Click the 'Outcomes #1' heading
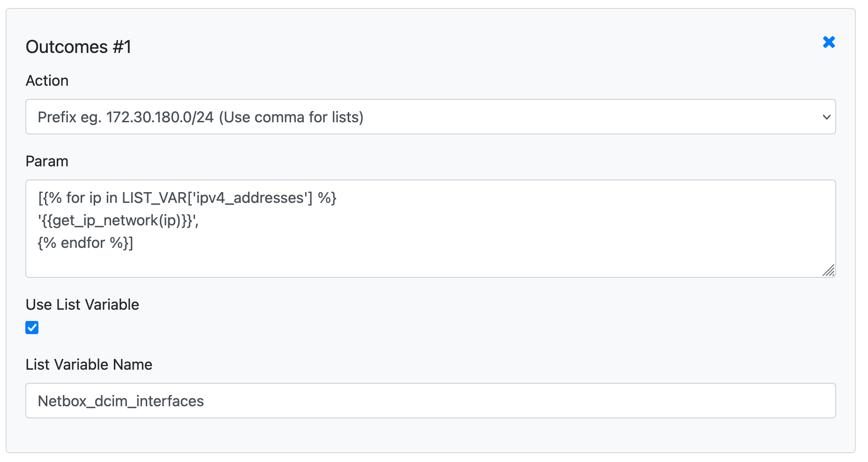This screenshot has width=868, height=462. coord(78,47)
